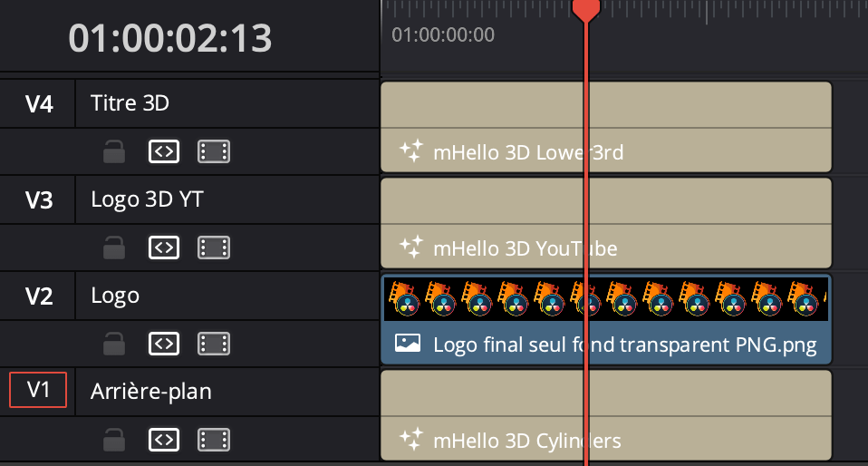This screenshot has height=466, width=868.
Task: Click auto track selector on Logo 3D YT
Action: (x=163, y=247)
